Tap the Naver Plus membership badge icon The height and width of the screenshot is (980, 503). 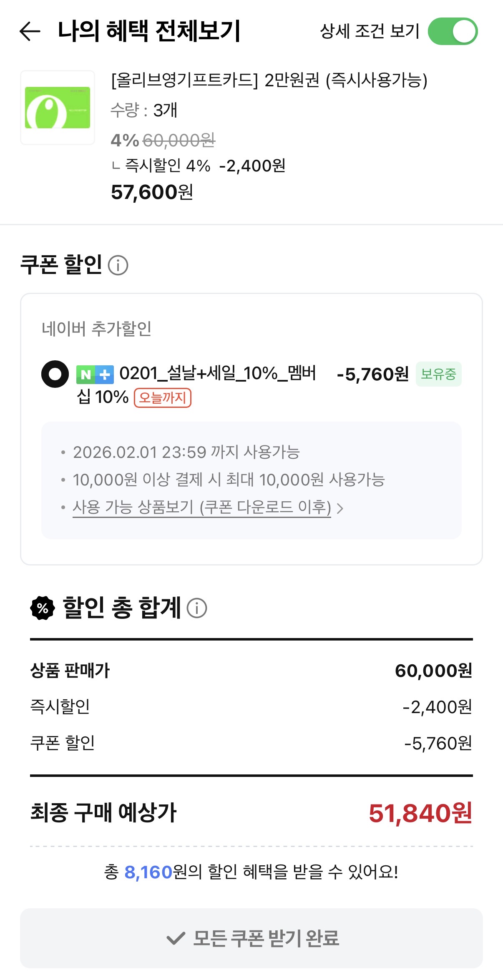[x=95, y=374]
